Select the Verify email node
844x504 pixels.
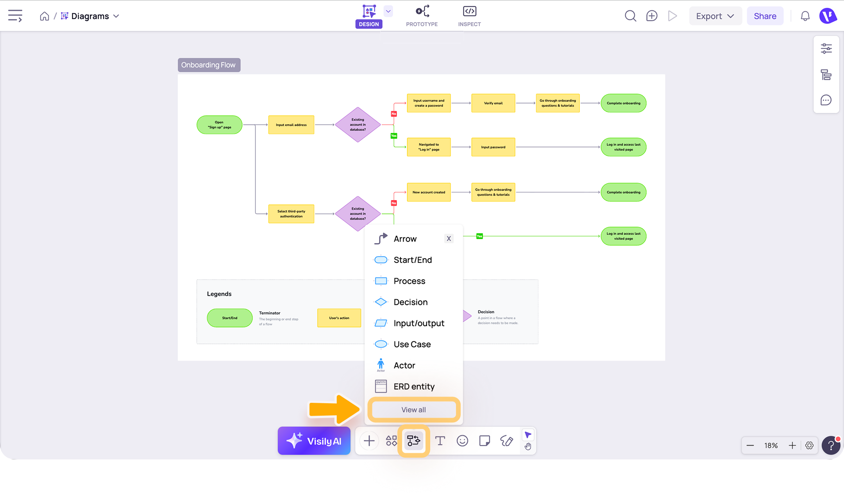pos(493,103)
